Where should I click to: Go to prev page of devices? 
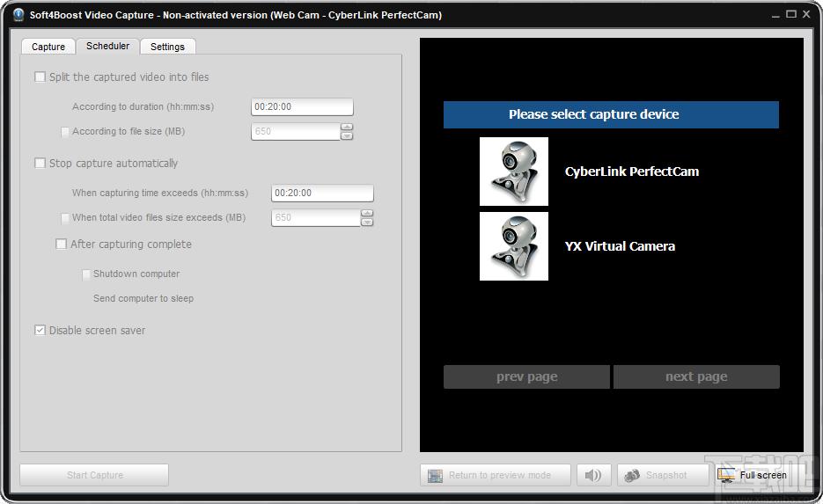(x=526, y=377)
